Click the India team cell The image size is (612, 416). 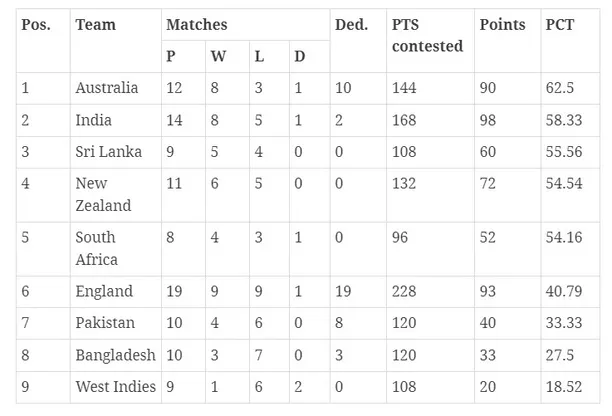click(93, 120)
